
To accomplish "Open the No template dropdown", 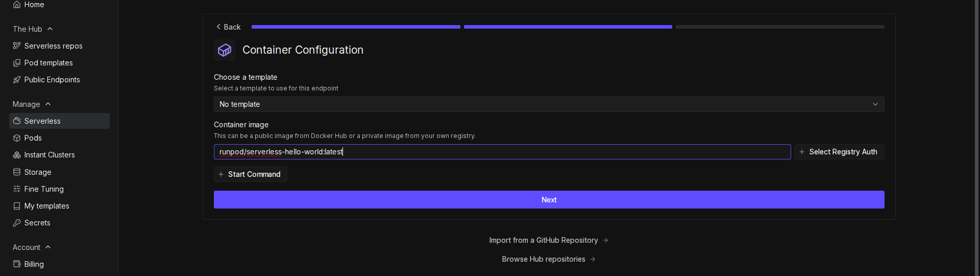I will click(549, 104).
